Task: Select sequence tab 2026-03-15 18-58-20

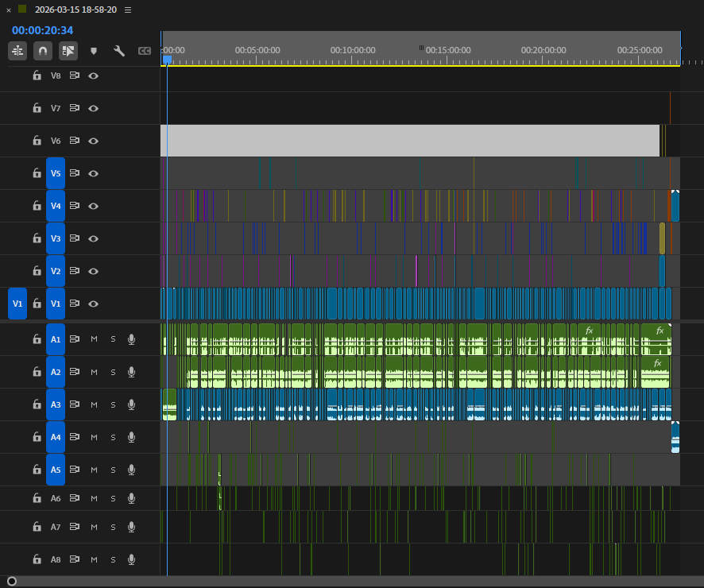Action: click(75, 10)
